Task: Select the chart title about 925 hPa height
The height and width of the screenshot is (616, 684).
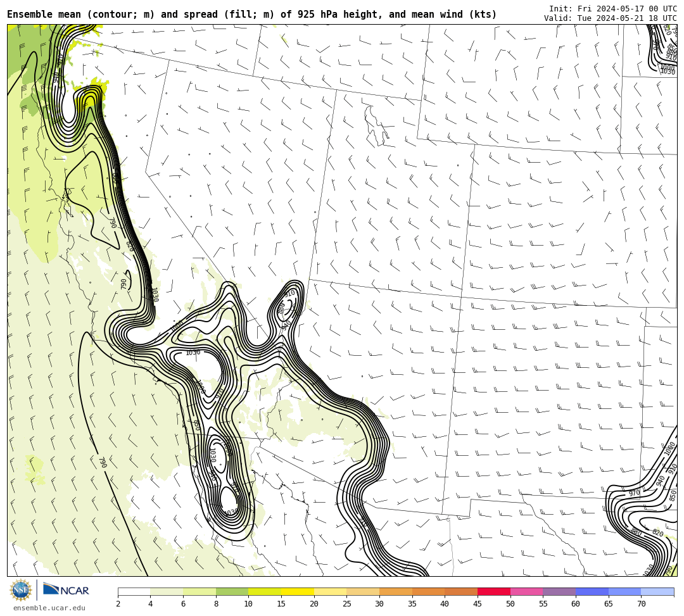Action: [251, 15]
